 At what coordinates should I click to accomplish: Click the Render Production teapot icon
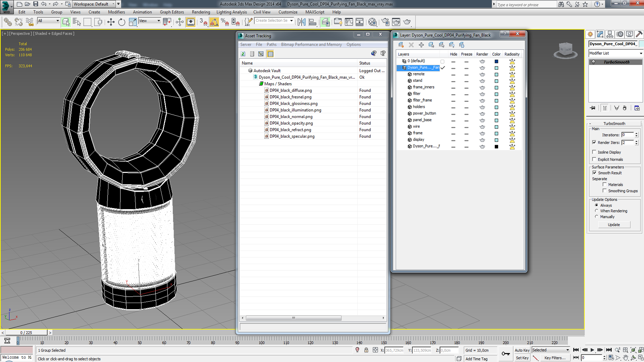[x=407, y=22]
